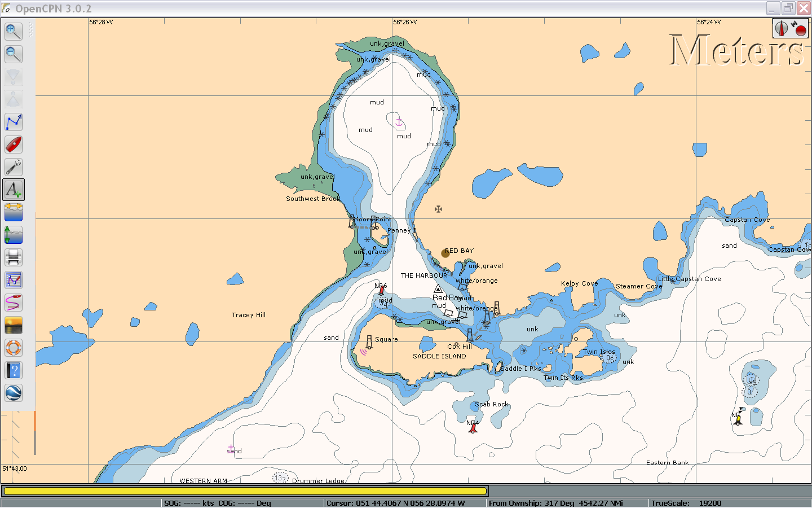Change color scheme with the sunset icon
The image size is (812, 508).
[14, 325]
